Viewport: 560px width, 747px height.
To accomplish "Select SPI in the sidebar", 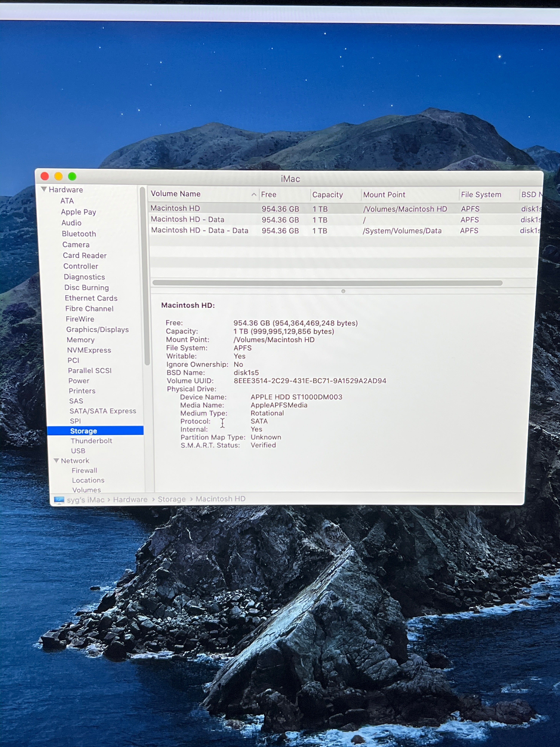I will click(75, 421).
